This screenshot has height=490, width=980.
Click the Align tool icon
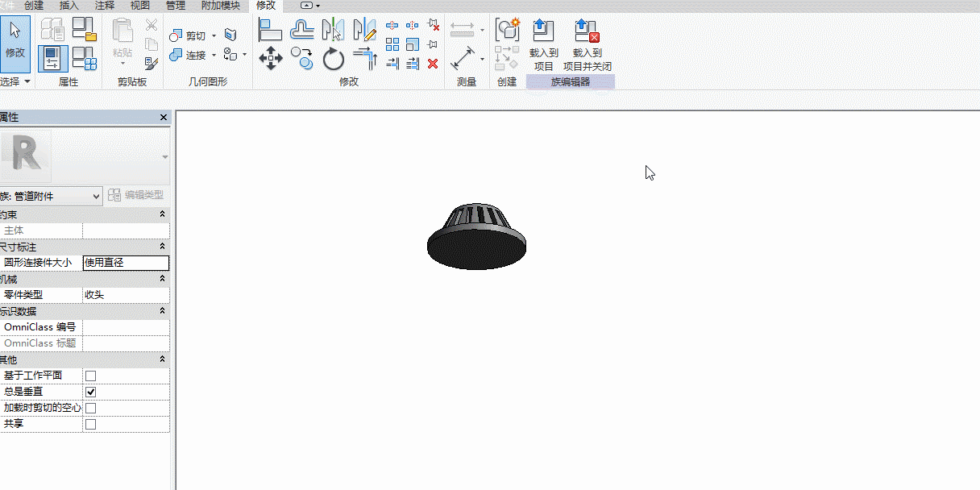pyautogui.click(x=270, y=30)
